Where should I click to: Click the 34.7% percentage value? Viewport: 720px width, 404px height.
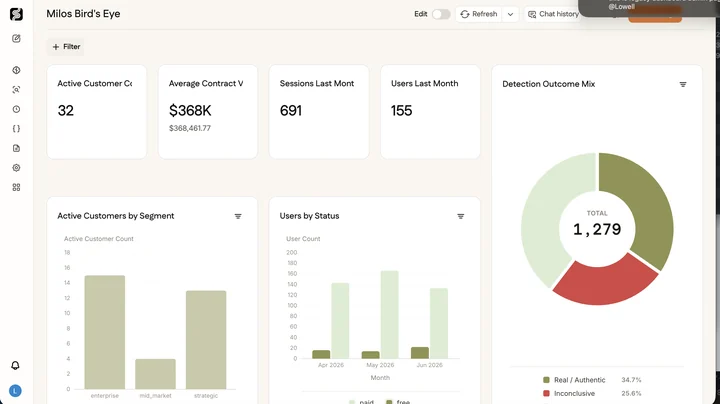[x=631, y=380]
